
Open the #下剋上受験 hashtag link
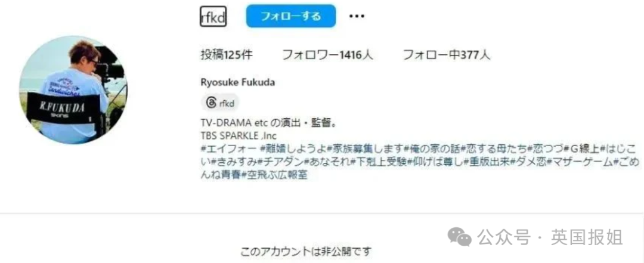pyautogui.click(x=379, y=162)
